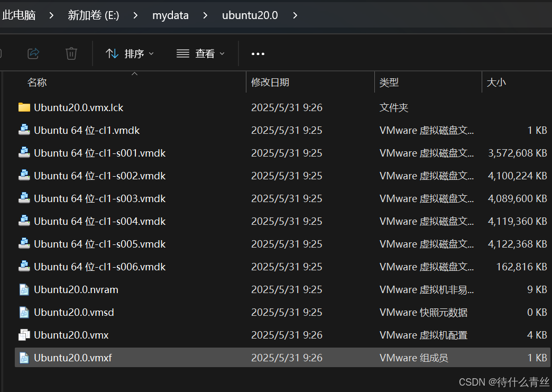552x392 pixels.
Task: Open the 查看 view menu
Action: 200,53
